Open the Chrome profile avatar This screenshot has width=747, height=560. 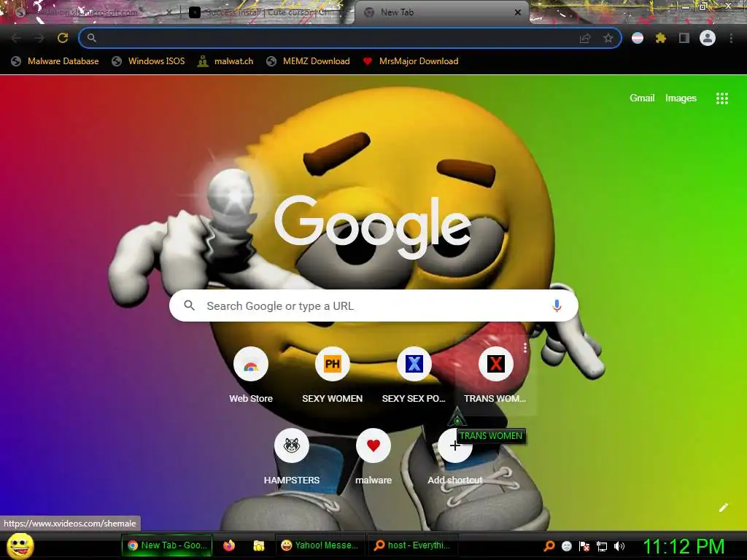click(708, 38)
